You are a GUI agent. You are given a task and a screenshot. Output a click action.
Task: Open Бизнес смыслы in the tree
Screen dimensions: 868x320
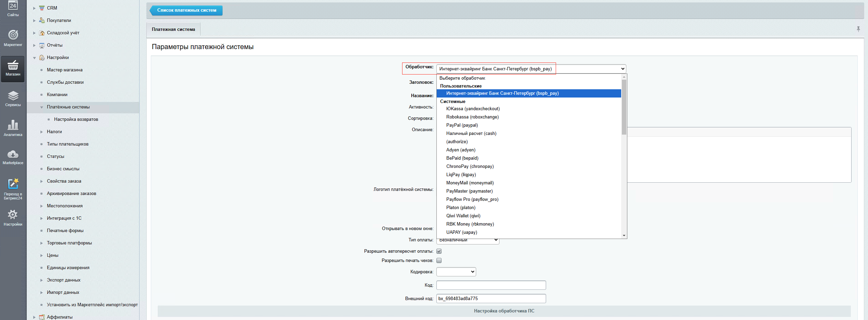tap(63, 169)
